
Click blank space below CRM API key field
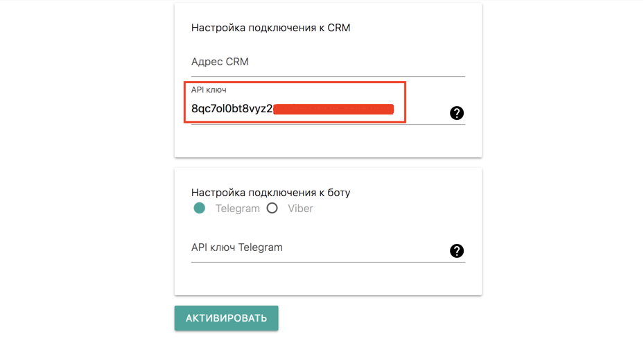point(328,141)
